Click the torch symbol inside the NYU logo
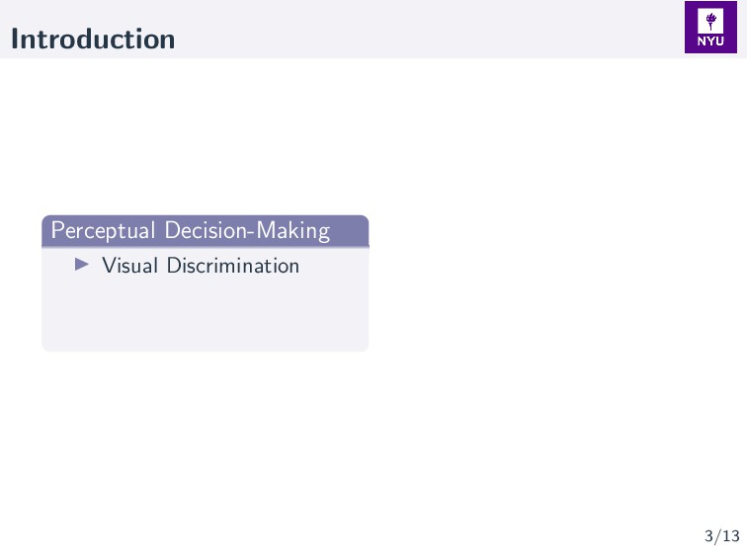Screen dimensions: 747x560 pyautogui.click(x=710, y=21)
